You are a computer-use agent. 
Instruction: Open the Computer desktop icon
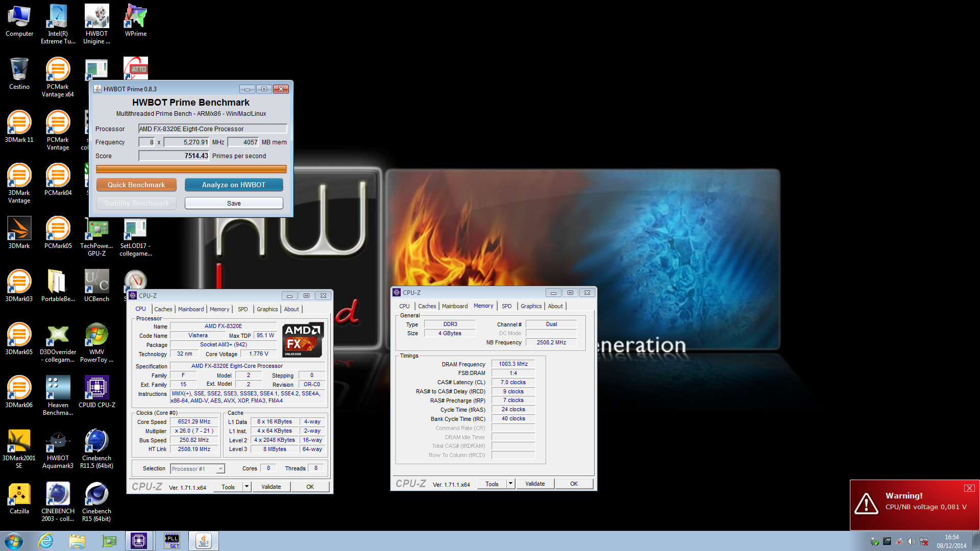[x=19, y=21]
